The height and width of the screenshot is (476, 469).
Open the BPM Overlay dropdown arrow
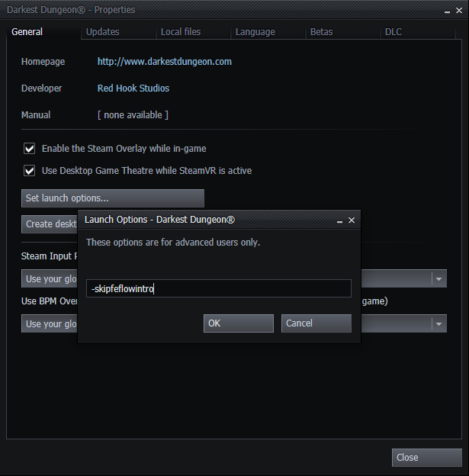[x=438, y=324]
